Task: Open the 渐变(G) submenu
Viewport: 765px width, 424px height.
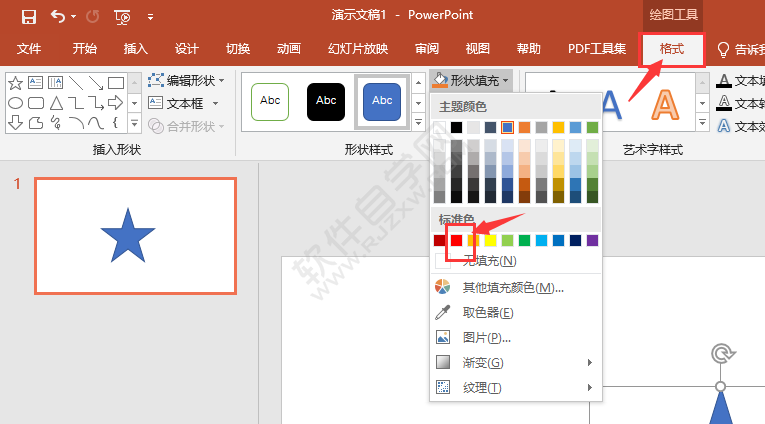Action: coord(516,363)
